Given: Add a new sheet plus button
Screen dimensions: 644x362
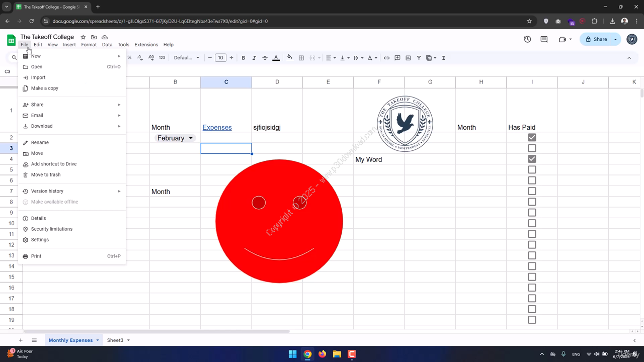Looking at the screenshot, I should click(21, 340).
